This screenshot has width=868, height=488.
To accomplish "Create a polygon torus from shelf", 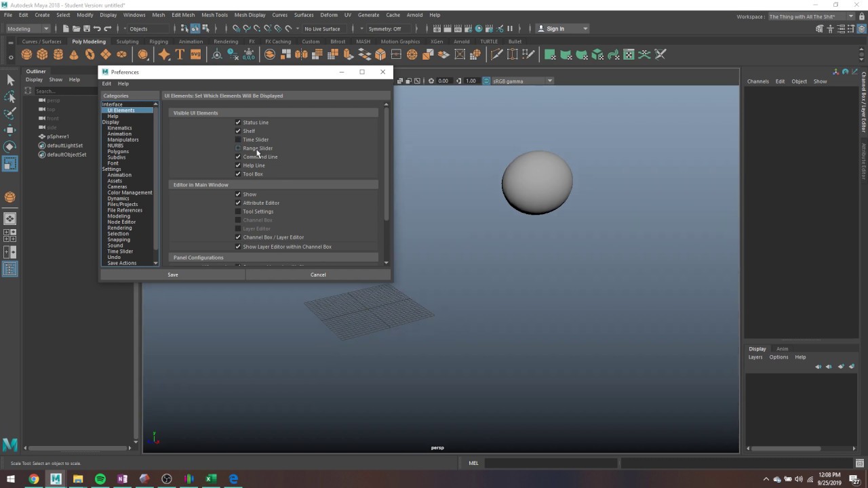I will click(x=90, y=54).
